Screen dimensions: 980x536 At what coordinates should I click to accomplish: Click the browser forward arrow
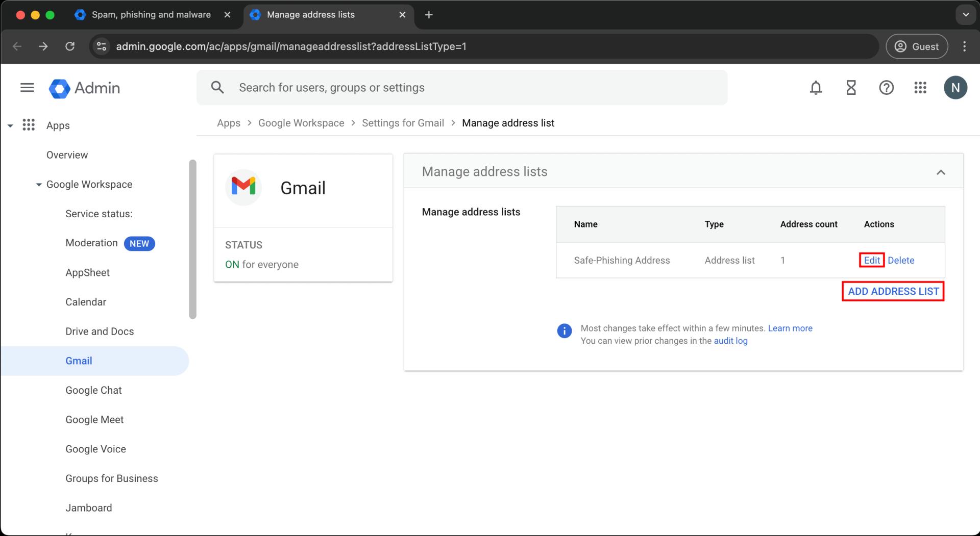[x=43, y=46]
